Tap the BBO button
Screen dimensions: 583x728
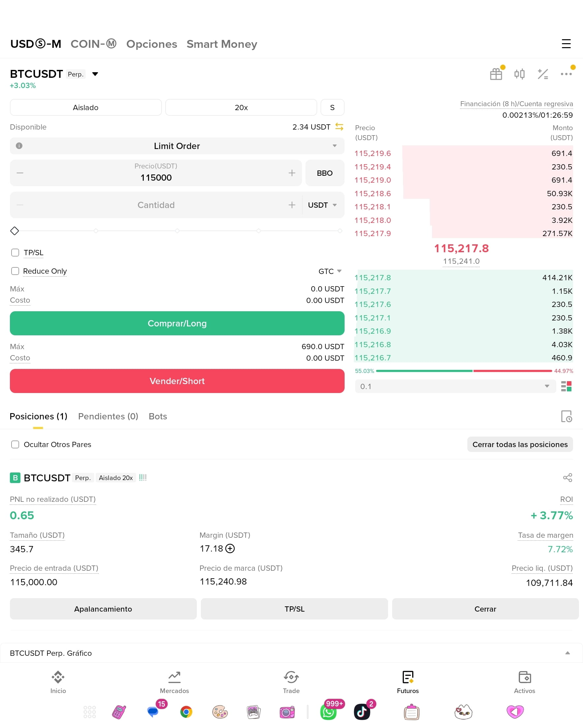[x=324, y=173]
